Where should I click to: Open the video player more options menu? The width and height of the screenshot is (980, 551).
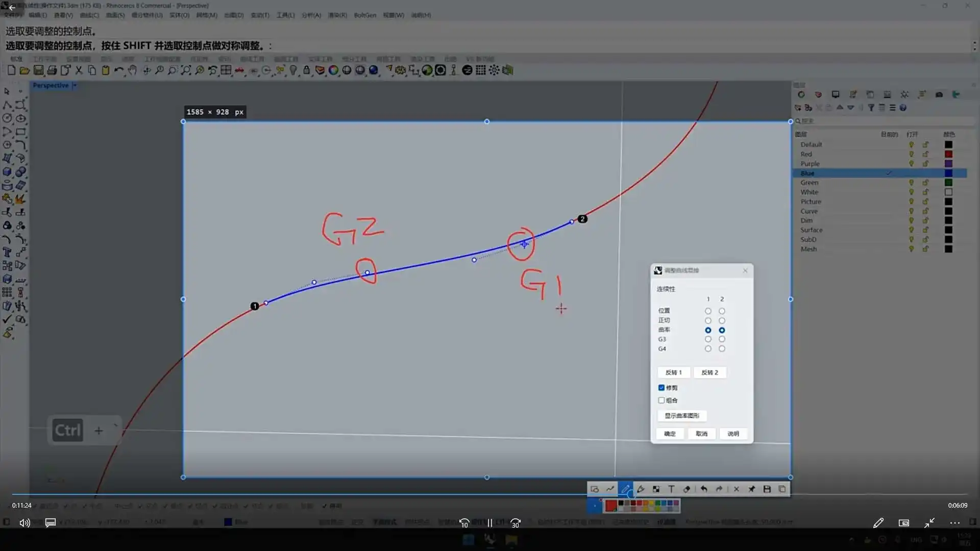(x=954, y=523)
